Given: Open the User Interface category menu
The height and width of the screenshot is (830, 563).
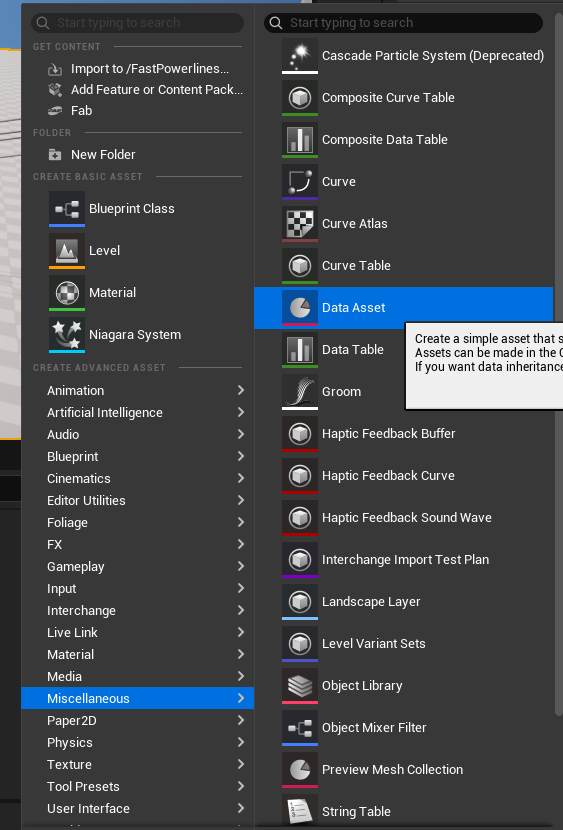Looking at the screenshot, I should point(138,808).
